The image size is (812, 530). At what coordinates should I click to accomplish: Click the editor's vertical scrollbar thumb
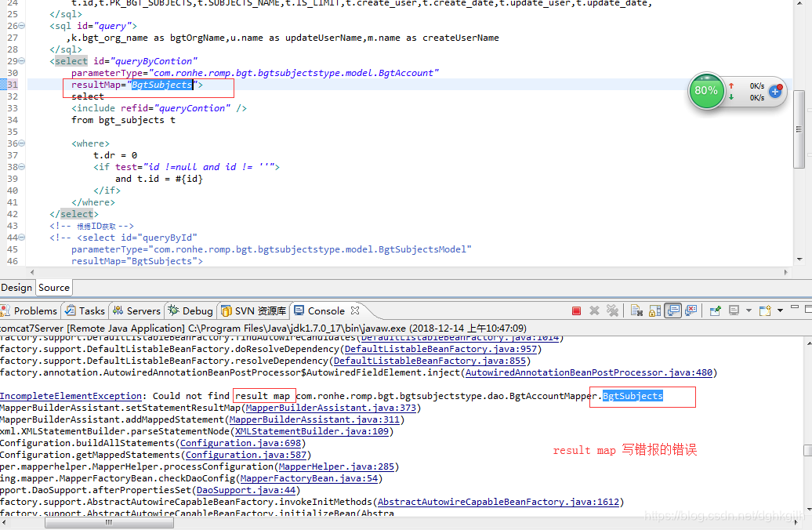point(799,129)
